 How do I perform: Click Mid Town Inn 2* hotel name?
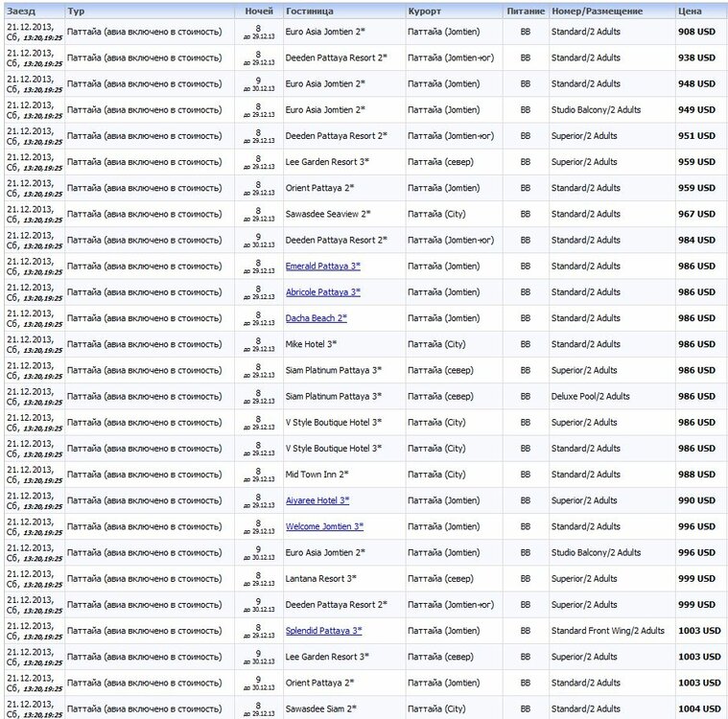click(317, 475)
